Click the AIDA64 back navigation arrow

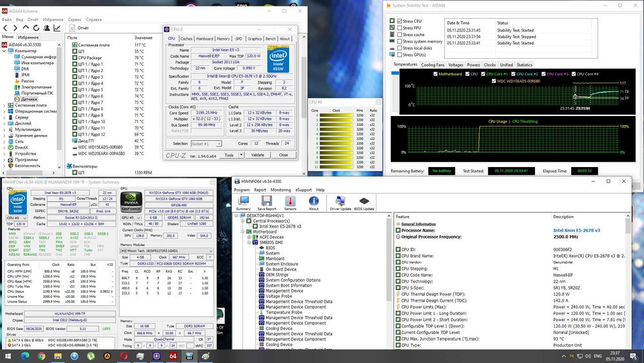(6, 28)
